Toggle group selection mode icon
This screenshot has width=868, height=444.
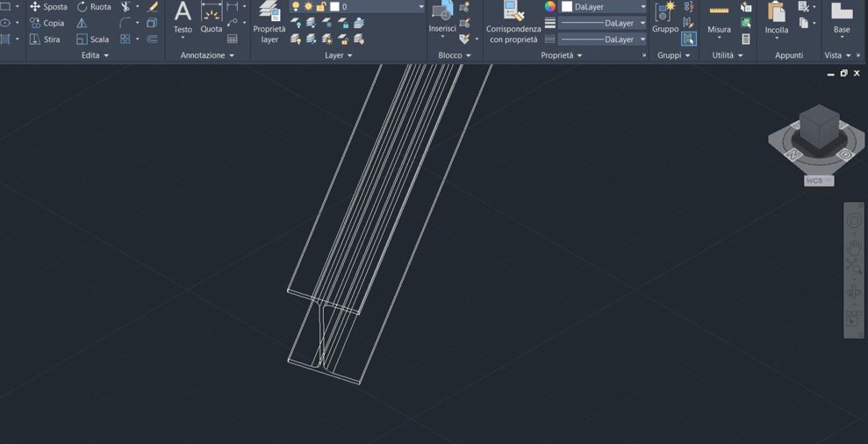click(689, 39)
